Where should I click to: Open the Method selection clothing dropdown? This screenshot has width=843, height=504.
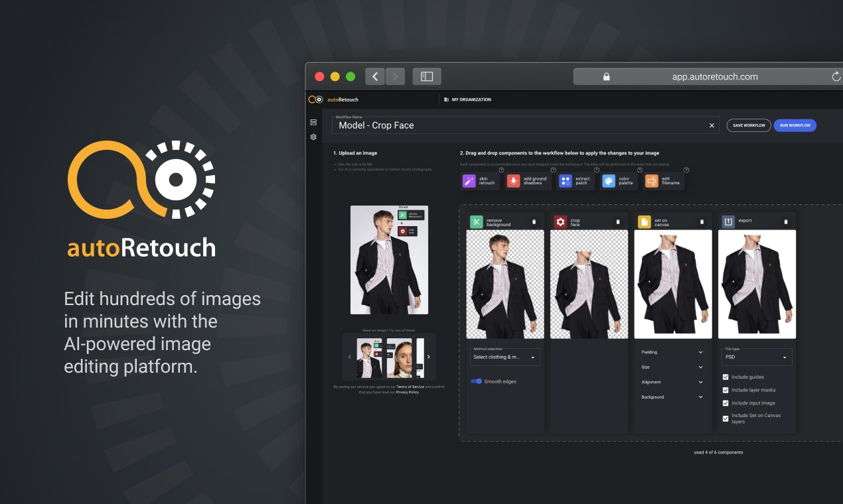click(504, 357)
